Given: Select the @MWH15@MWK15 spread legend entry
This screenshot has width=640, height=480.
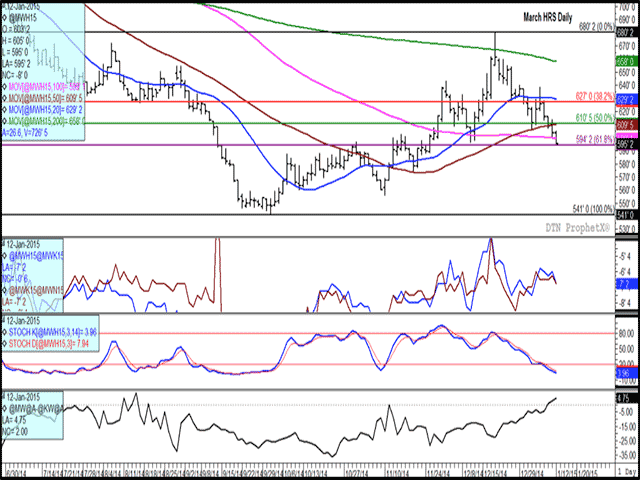Looking at the screenshot, I should (35, 254).
